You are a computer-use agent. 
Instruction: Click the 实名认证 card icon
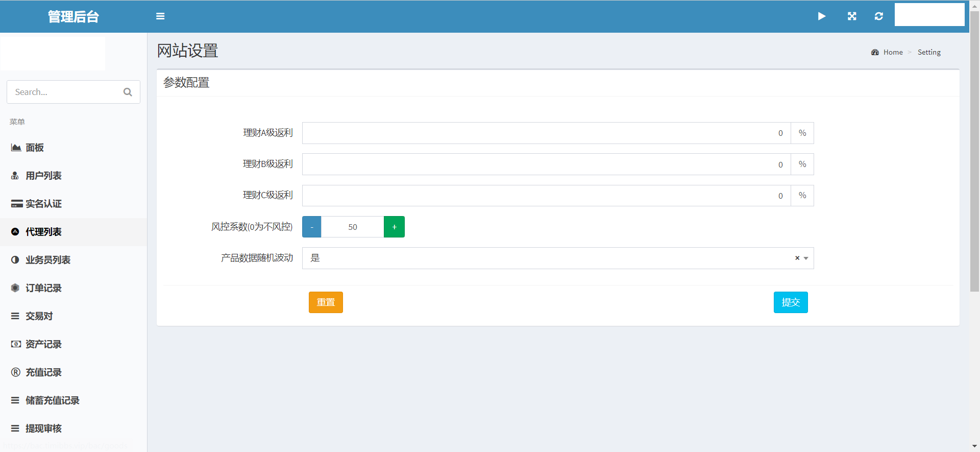click(17, 204)
